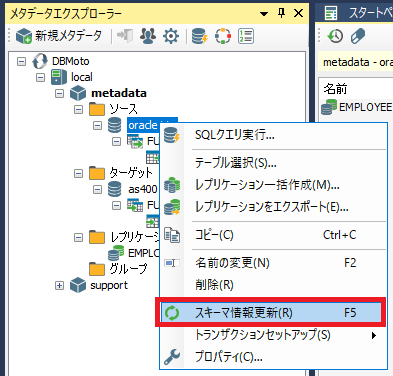Viewport: 393px width, 376px height.
Task: Open the panel dropdown arrow in title bar
Action: coord(264,14)
